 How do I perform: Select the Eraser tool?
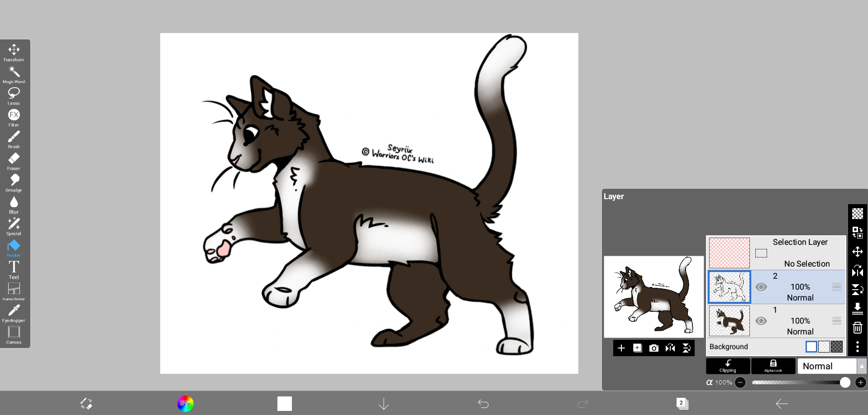tap(14, 161)
